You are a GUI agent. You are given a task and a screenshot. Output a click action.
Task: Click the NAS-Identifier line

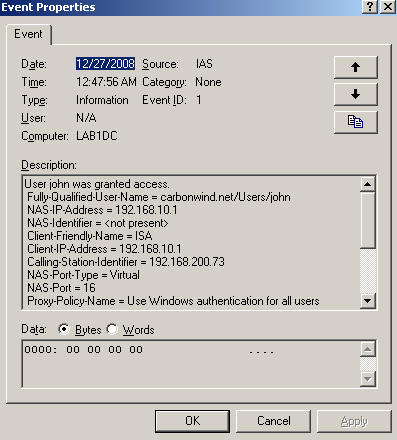coord(98,223)
